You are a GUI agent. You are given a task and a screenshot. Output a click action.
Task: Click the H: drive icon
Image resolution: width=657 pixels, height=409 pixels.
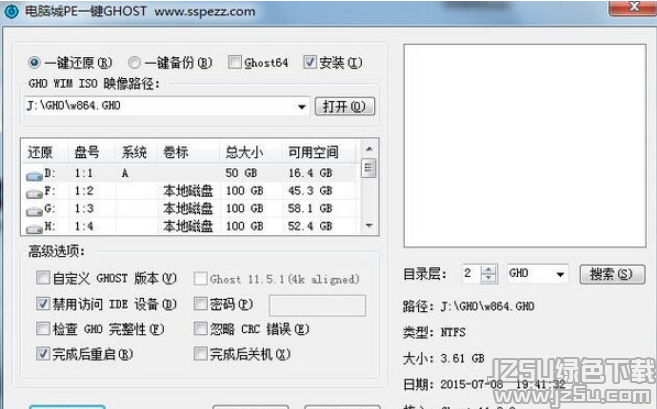(x=34, y=228)
